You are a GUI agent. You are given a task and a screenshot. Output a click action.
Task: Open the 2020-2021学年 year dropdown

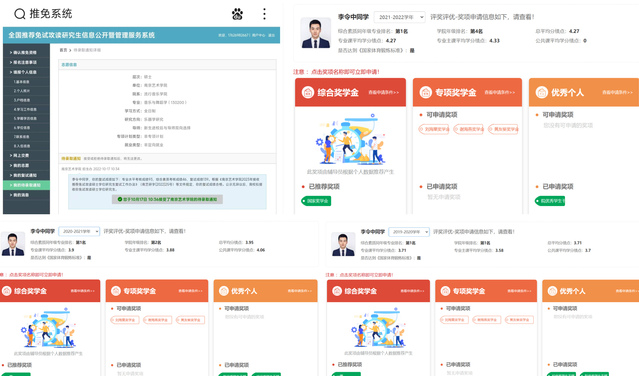click(79, 231)
